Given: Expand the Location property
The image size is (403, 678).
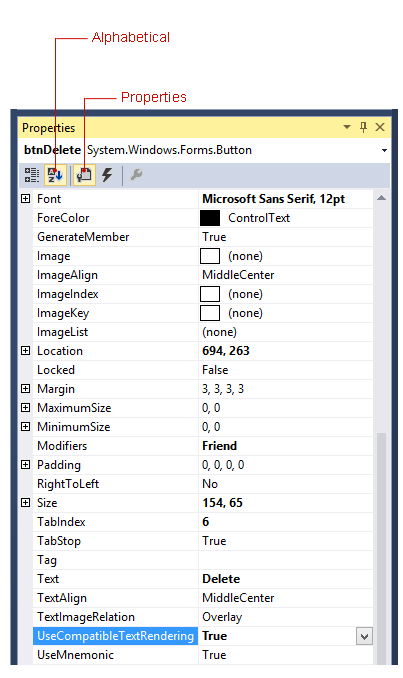Looking at the screenshot, I should pyautogui.click(x=26, y=350).
